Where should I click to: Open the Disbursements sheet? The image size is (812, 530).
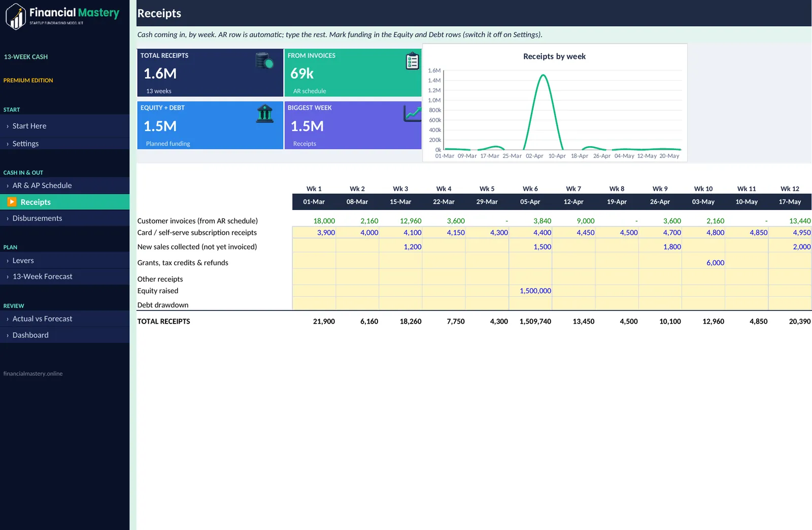[65, 218]
